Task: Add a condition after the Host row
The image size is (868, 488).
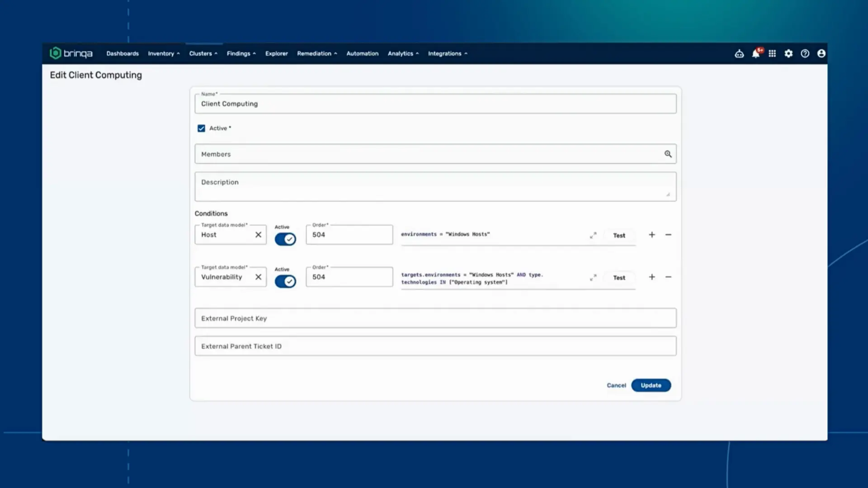Action: pyautogui.click(x=652, y=235)
